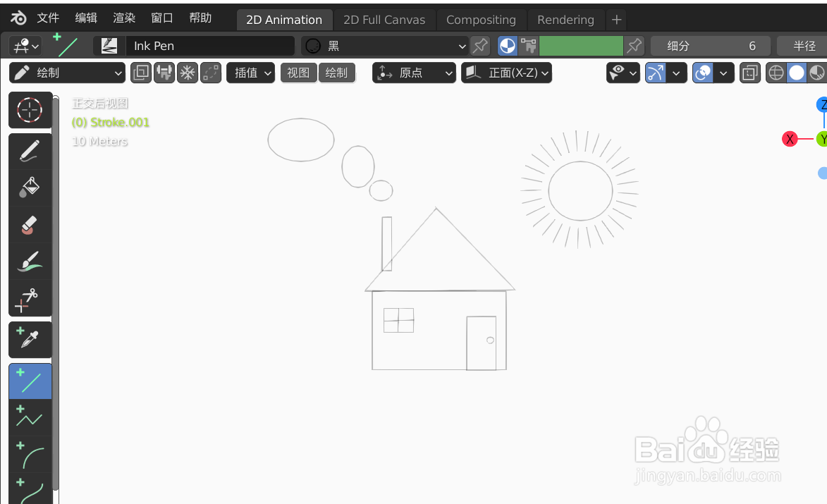Click the Ink Pen brush thumbnail
Image resolution: width=827 pixels, height=504 pixels.
click(x=109, y=46)
